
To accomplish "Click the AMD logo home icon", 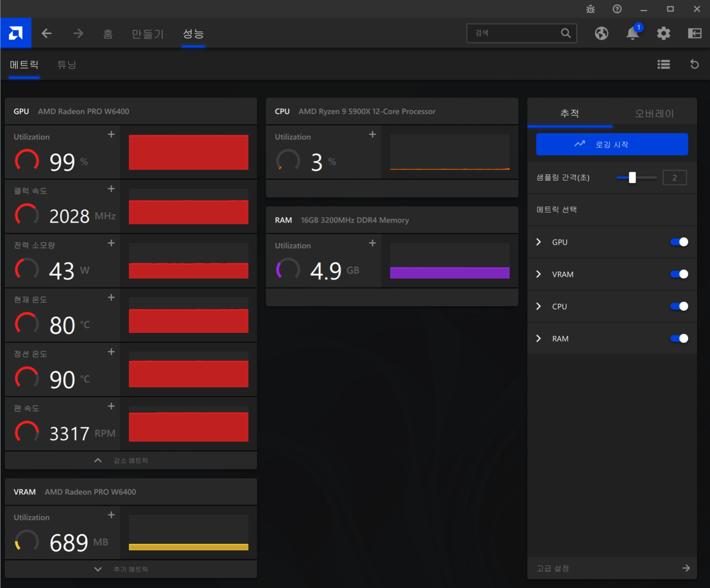I will 16,33.
